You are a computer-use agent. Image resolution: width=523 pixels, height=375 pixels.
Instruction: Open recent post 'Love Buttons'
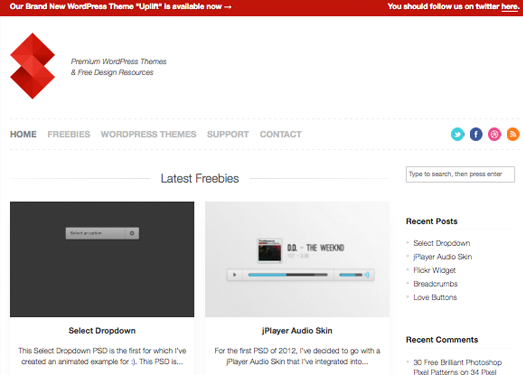coord(435,297)
